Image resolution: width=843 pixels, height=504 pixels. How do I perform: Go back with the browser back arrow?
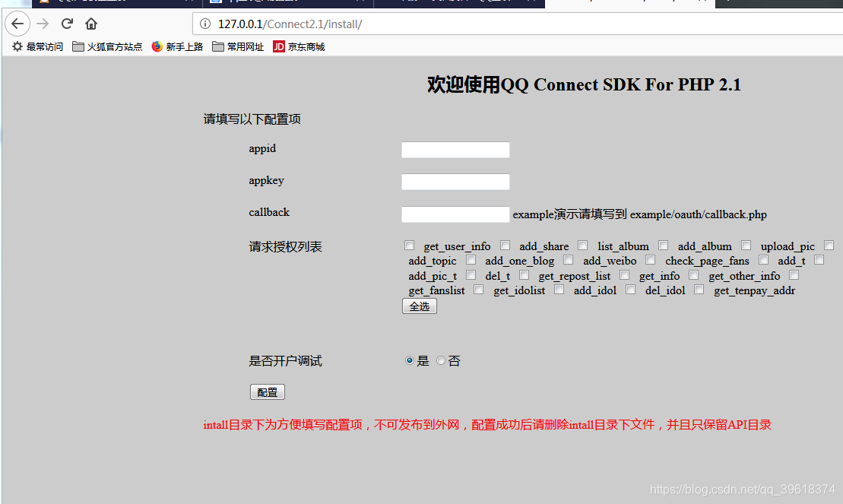(17, 24)
